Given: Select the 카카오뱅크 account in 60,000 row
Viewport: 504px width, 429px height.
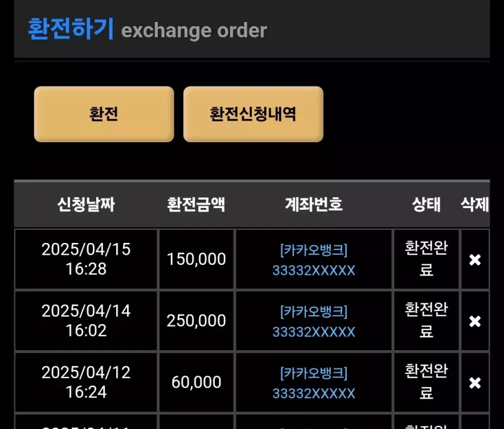Looking at the screenshot, I should (314, 383).
